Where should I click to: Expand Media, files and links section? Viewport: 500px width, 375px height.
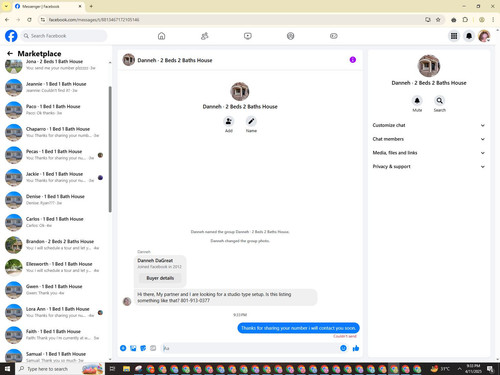(x=429, y=153)
